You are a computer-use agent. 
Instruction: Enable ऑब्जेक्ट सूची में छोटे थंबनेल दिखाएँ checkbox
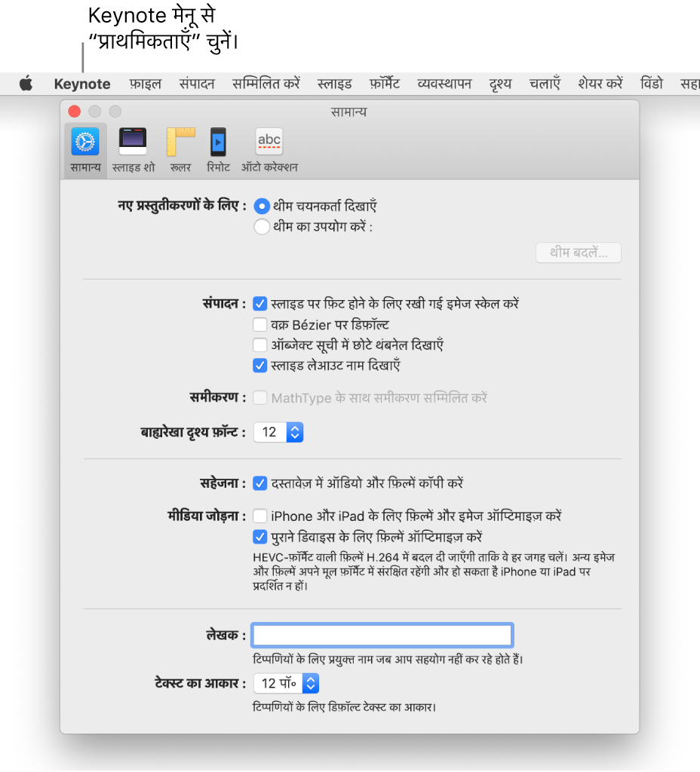[259, 345]
